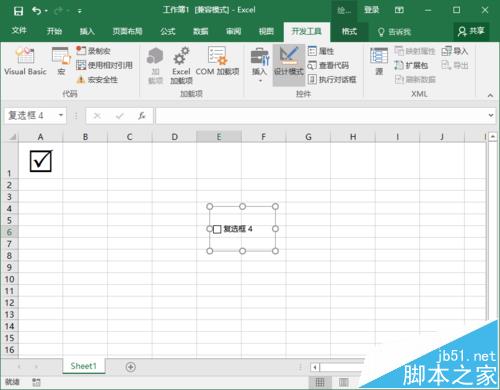Click View Code (查看代码)
The width and height of the screenshot is (500, 390).
(x=328, y=65)
